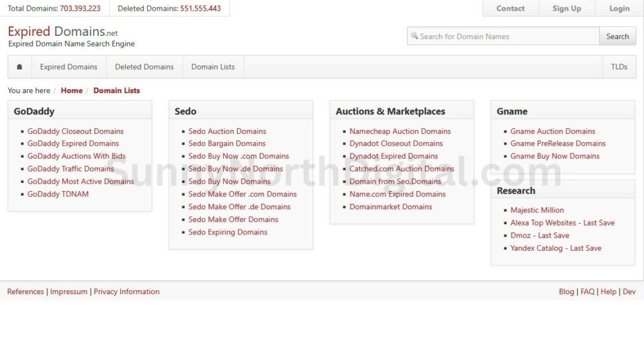The width and height of the screenshot is (644, 357).
Task: Open the FAQ footer link
Action: click(x=587, y=292)
